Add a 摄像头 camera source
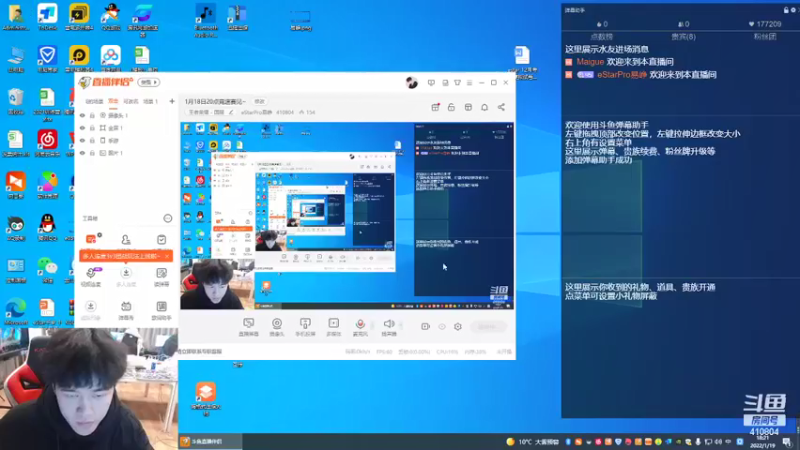The image size is (800, 450). click(x=277, y=327)
